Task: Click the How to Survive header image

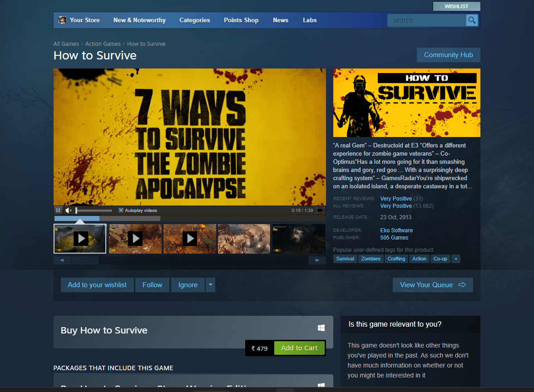Action: [407, 103]
